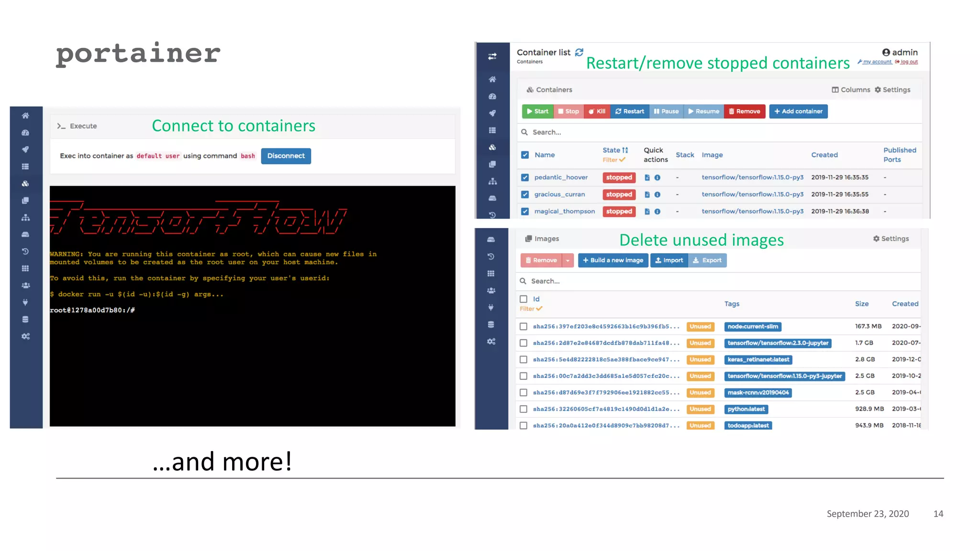980x551 pixels.
Task: Open rocket App Templates in Container list sidebar
Action: pos(492,113)
